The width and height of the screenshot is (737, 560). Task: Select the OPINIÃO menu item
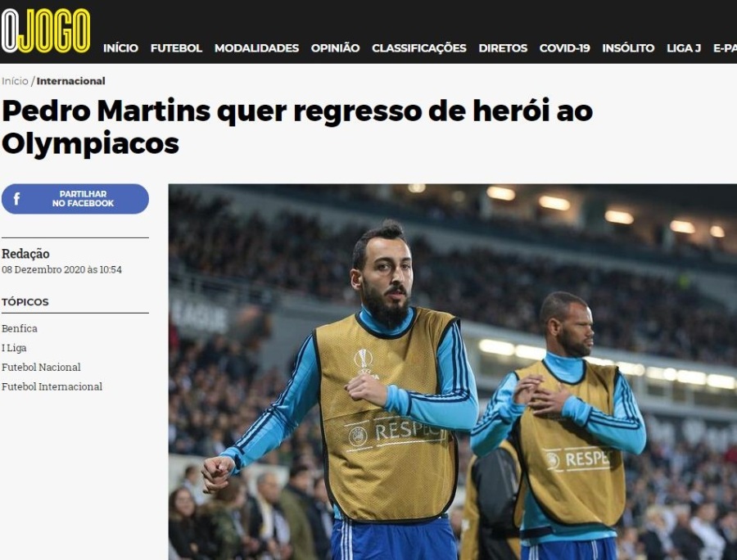(x=335, y=48)
